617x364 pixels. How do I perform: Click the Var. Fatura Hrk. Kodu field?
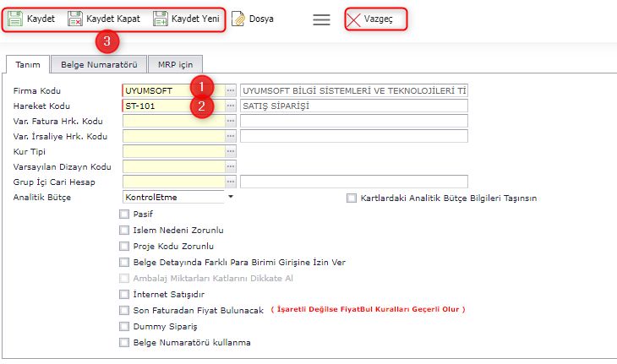click(173, 121)
